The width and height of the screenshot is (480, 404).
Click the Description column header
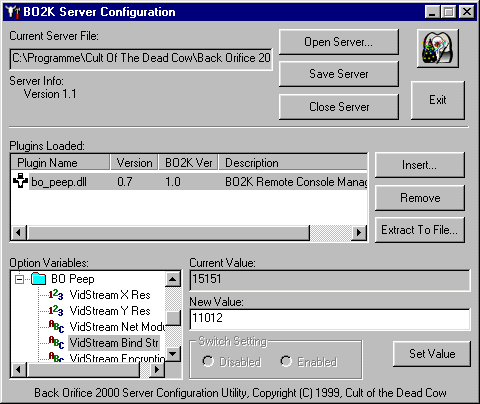(293, 163)
